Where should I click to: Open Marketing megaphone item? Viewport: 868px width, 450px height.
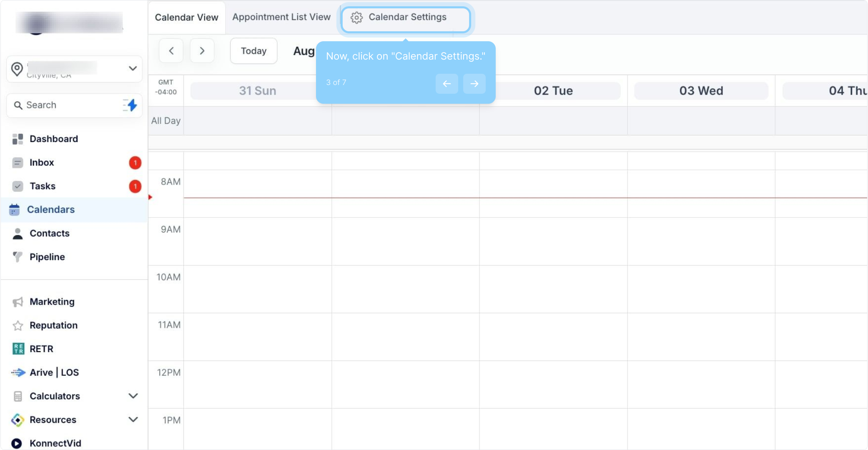(x=52, y=302)
